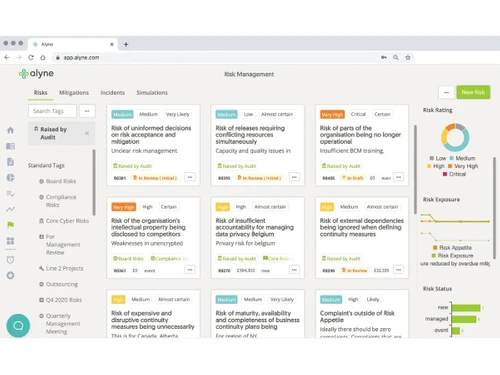The width and height of the screenshot is (500, 375).
Task: Open the book library sidebar icon
Action: tap(10, 146)
